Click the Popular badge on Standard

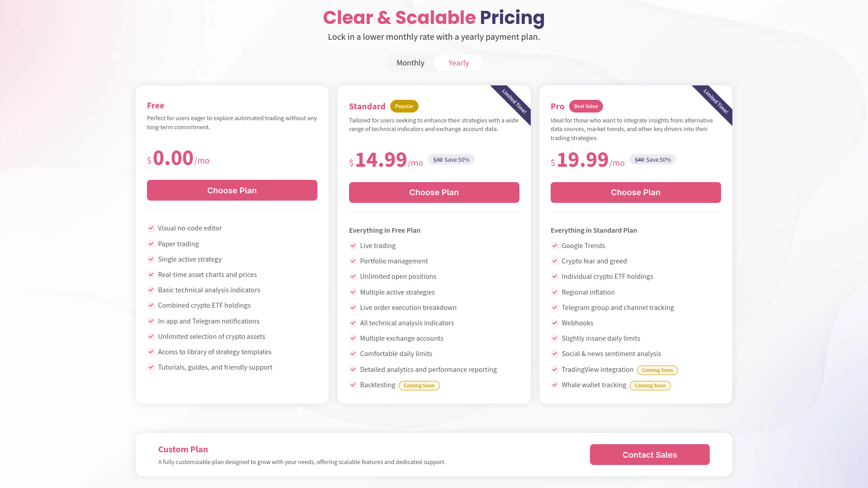click(404, 106)
